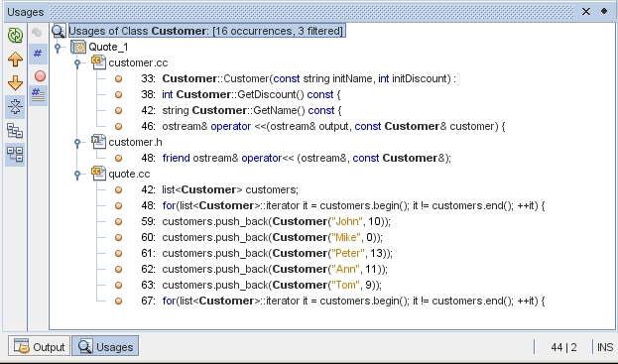Click the orange bullet icon of line 63

pyautogui.click(x=118, y=285)
